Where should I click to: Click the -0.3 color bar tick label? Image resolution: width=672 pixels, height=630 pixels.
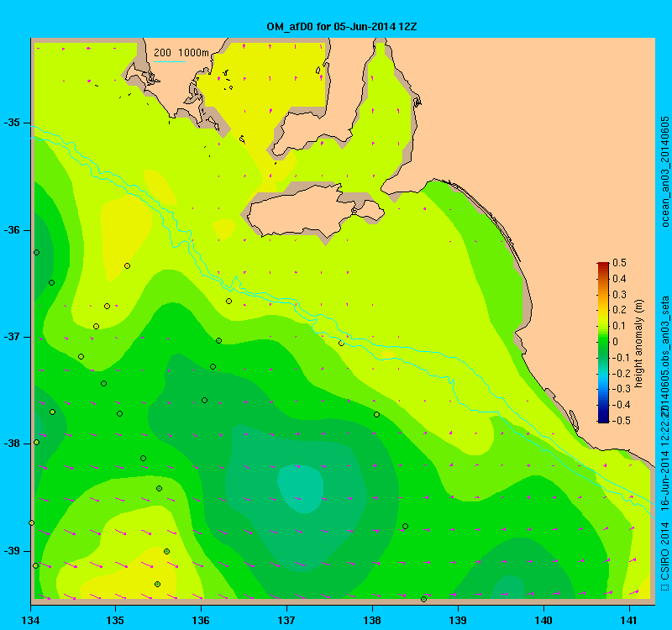click(x=621, y=389)
